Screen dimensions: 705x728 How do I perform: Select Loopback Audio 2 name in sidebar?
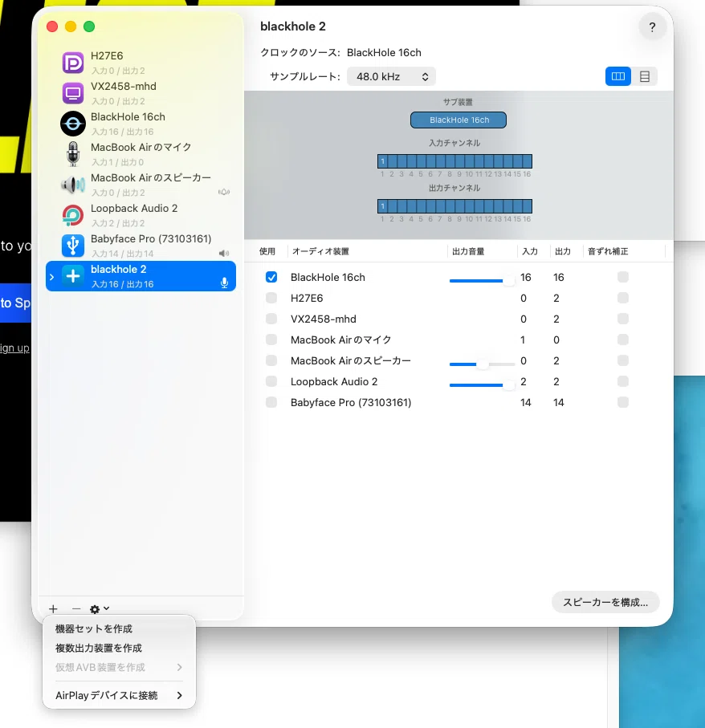tap(134, 209)
